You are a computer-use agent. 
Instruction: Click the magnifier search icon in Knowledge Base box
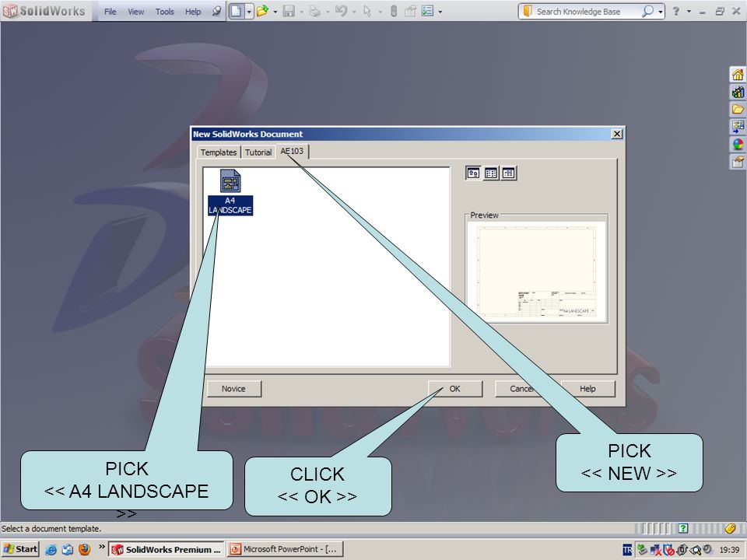tap(647, 11)
